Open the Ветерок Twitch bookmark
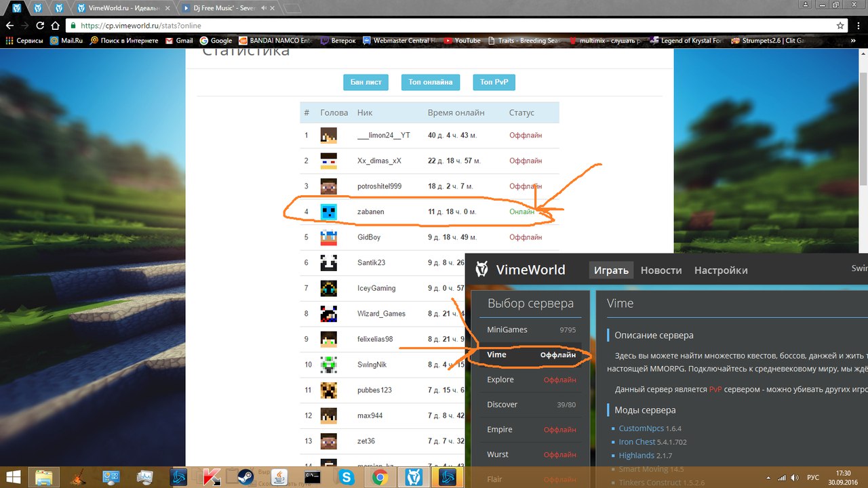The width and height of the screenshot is (868, 488). pos(338,41)
